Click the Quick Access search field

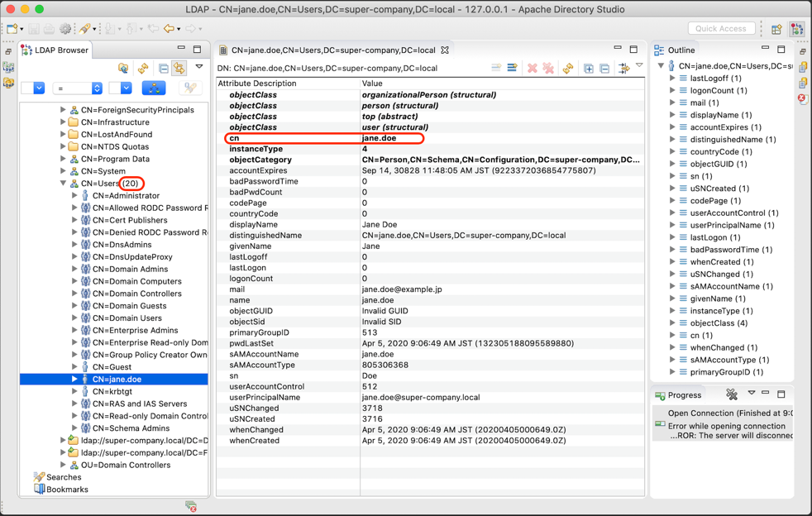click(x=720, y=29)
